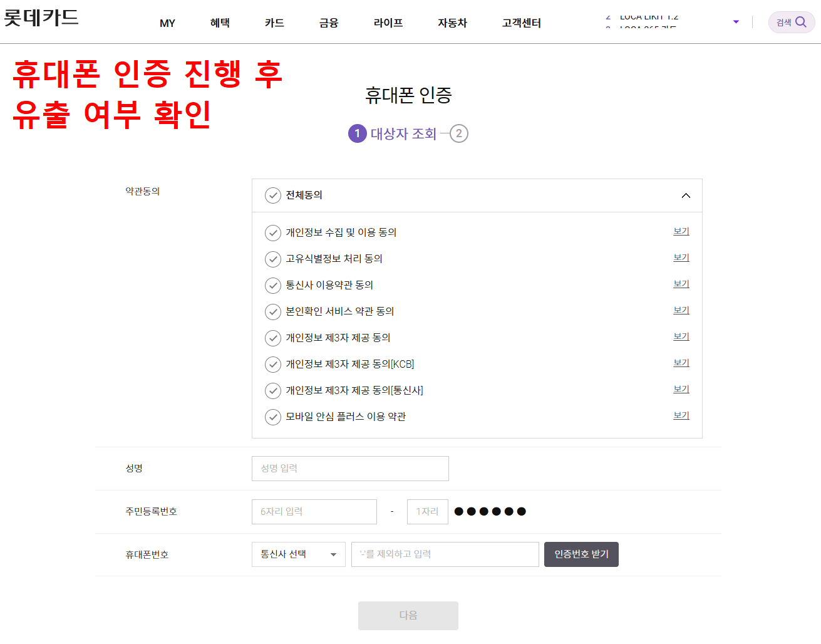Viewport: 821px width, 644px height.
Task: Collapse the 전체동의 agreement list
Action: 686,195
